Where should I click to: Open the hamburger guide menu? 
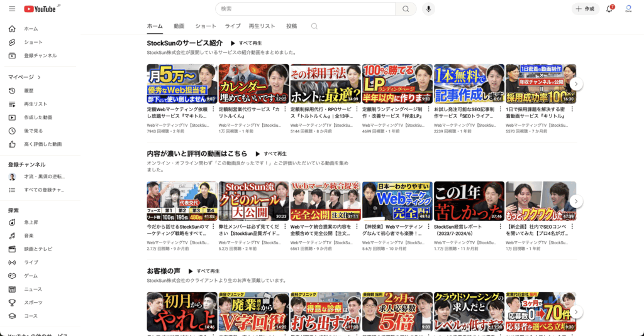(x=12, y=9)
